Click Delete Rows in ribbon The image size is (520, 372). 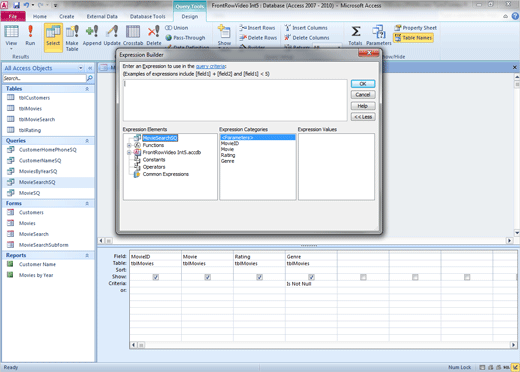[x=258, y=38]
